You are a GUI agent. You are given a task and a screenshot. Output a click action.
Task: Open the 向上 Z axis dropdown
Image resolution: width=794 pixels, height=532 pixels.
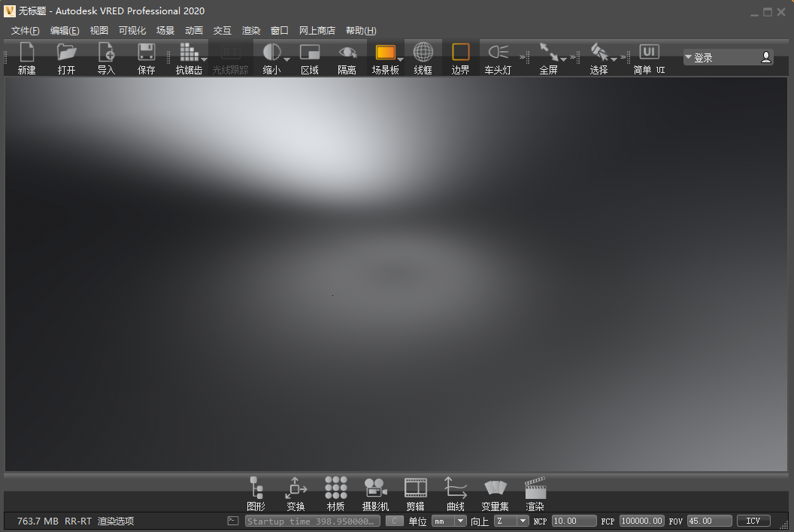click(511, 521)
